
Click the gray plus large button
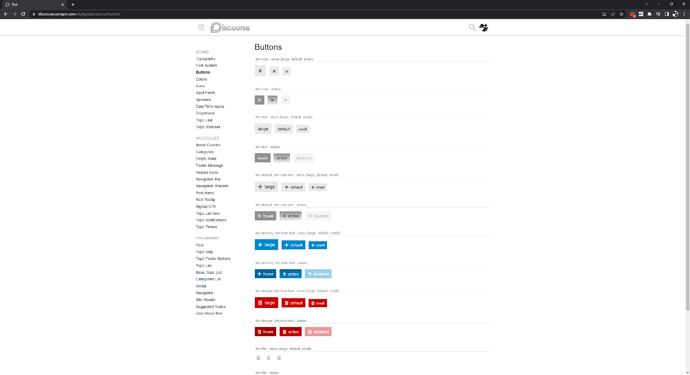266,187
